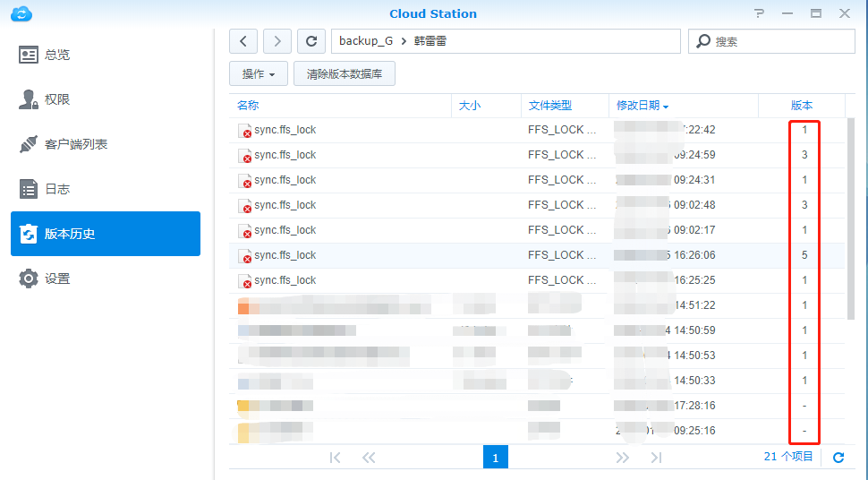Select sync.ffs_lock row dated 09:02:17
The height and width of the screenshot is (480, 868).
[537, 230]
